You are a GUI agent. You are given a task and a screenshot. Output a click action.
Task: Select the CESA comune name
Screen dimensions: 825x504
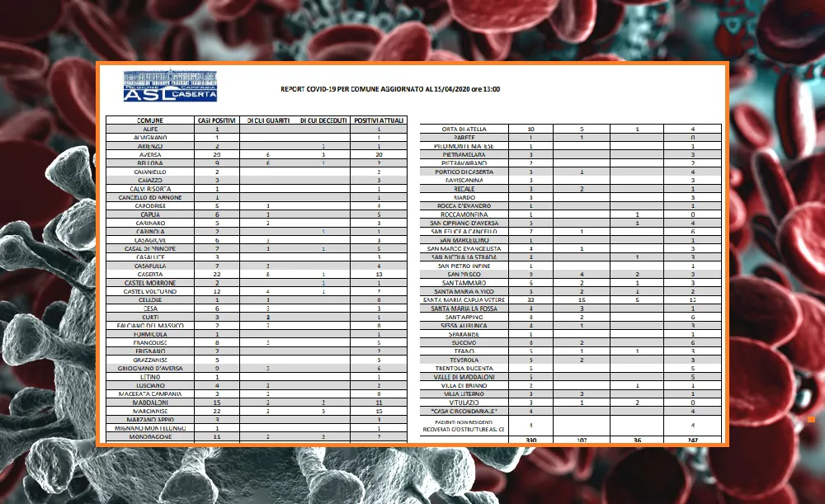pyautogui.click(x=150, y=309)
